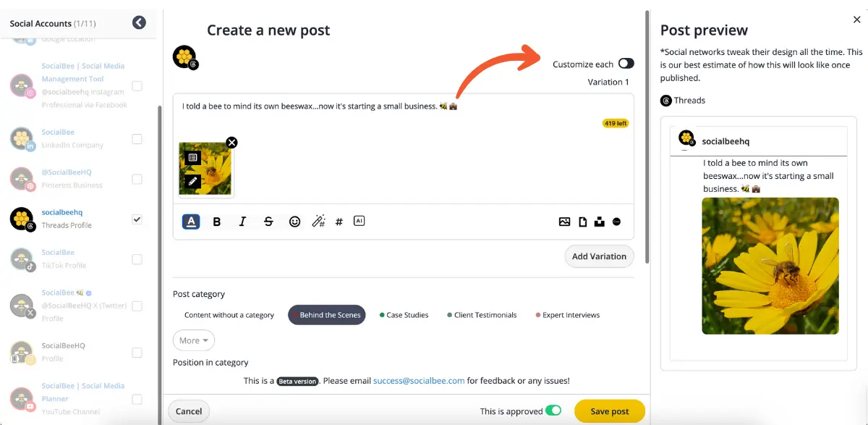Open the More categories dropdown

coord(193,340)
